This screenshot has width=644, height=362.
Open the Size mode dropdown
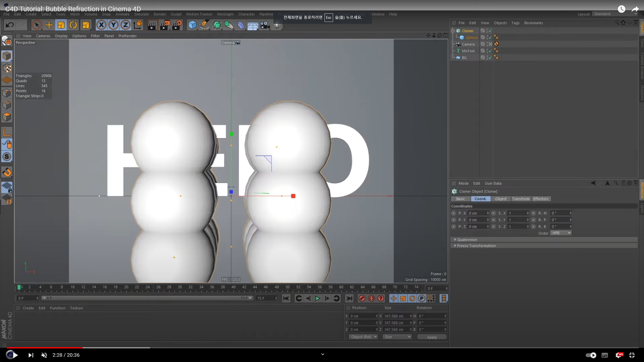click(397, 337)
